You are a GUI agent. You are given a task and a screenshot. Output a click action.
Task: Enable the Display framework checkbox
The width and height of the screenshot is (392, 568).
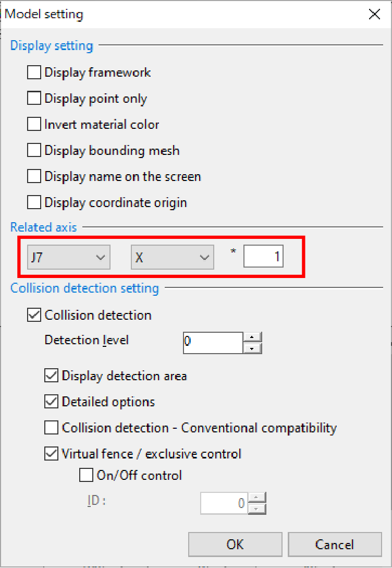click(x=34, y=72)
